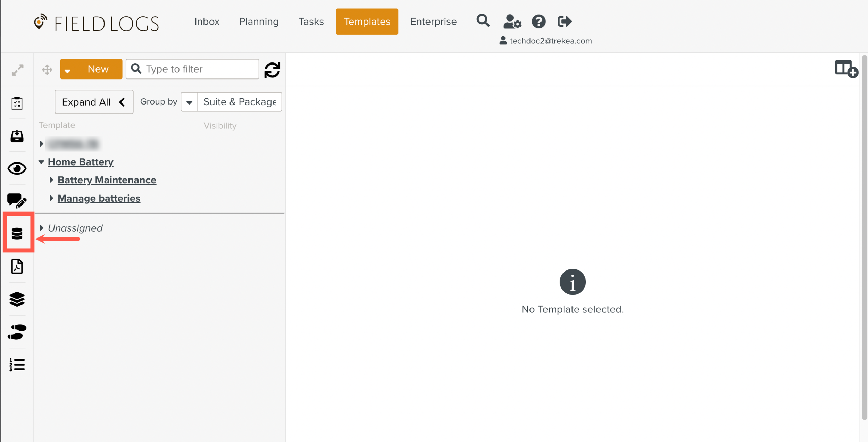Screen dimensions: 868x442
Task: Open the comment edit sidebar icon
Action: coord(17,201)
